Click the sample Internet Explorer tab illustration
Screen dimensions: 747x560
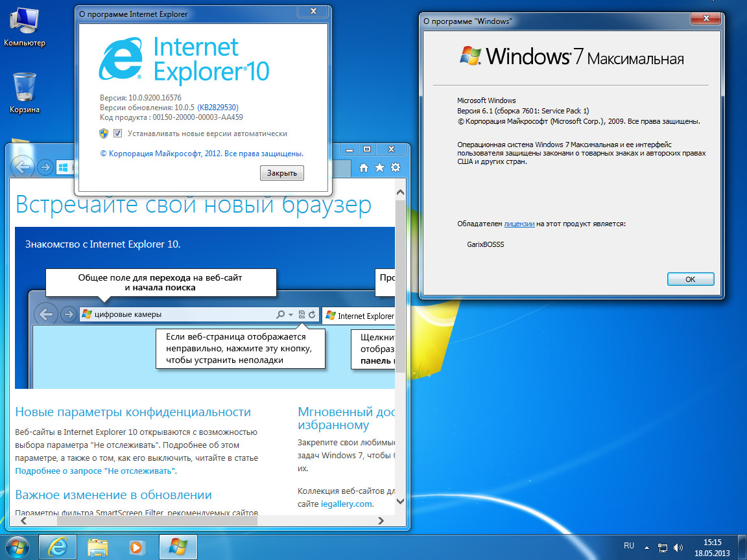(359, 316)
